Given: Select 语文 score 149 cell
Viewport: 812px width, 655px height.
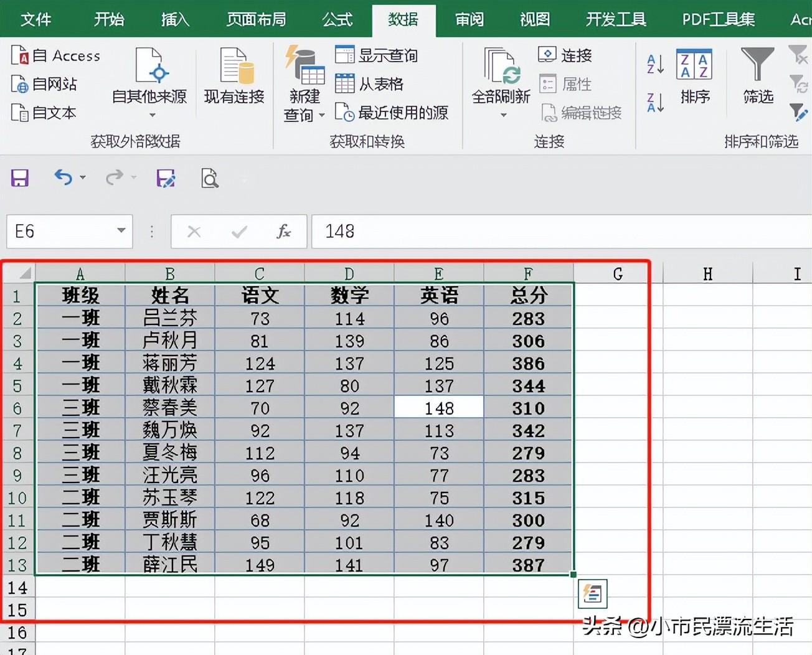Looking at the screenshot, I should pyautogui.click(x=260, y=565).
